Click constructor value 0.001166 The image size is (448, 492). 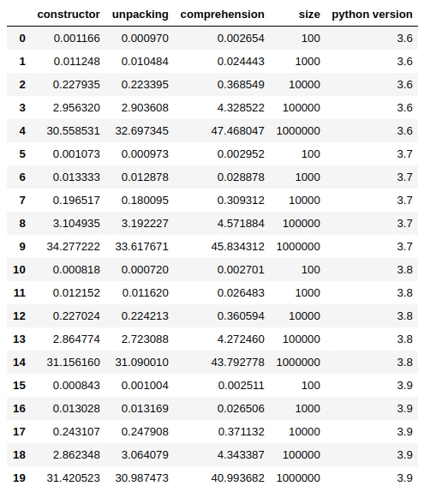pyautogui.click(x=77, y=39)
